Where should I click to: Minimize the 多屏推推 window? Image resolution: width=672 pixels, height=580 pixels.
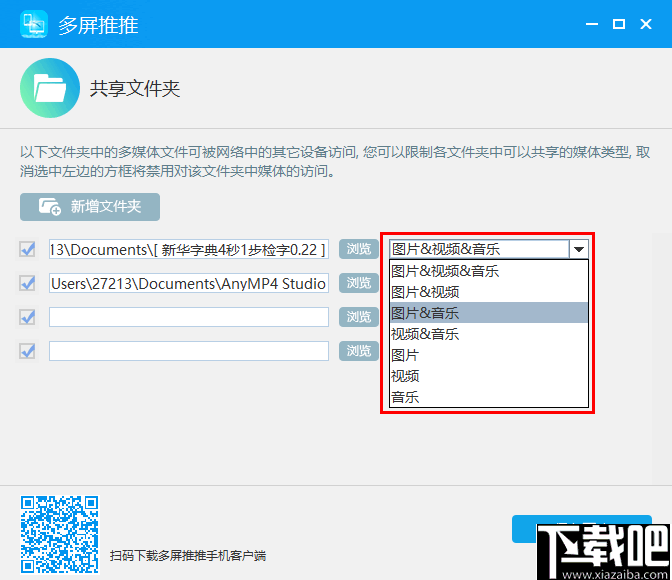click(x=592, y=24)
